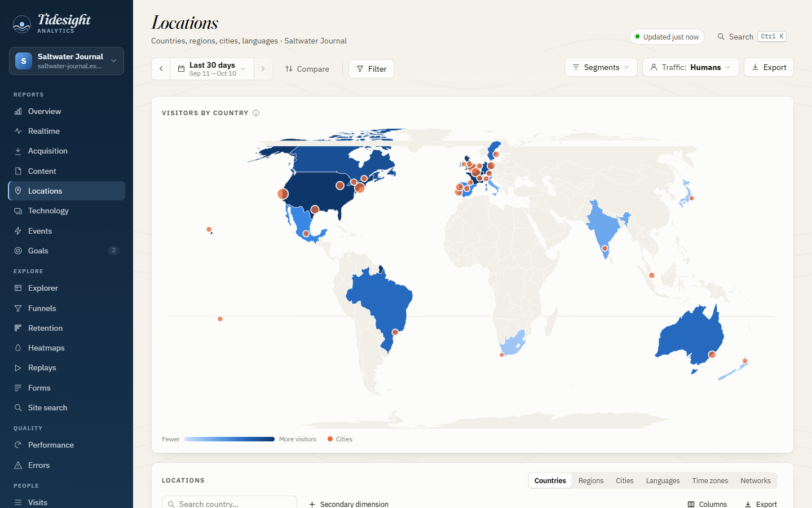
Task: Click the Explorer sidebar icon
Action: (x=18, y=288)
